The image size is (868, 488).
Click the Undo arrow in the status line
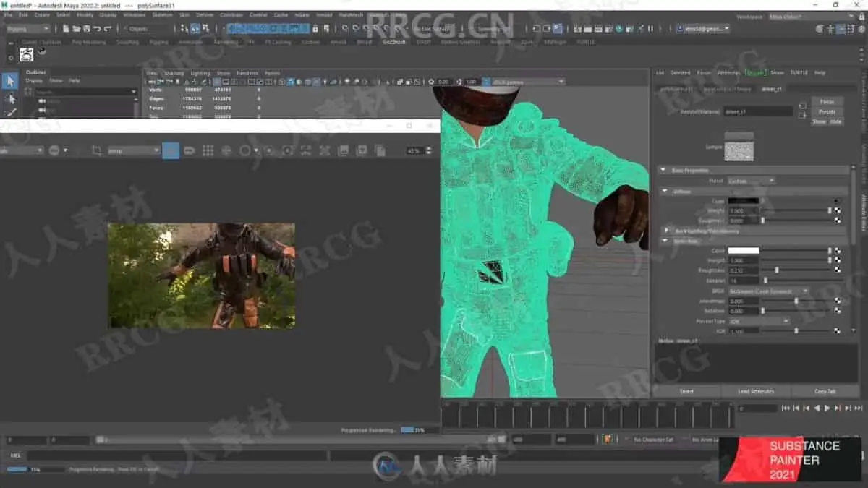[x=97, y=29]
